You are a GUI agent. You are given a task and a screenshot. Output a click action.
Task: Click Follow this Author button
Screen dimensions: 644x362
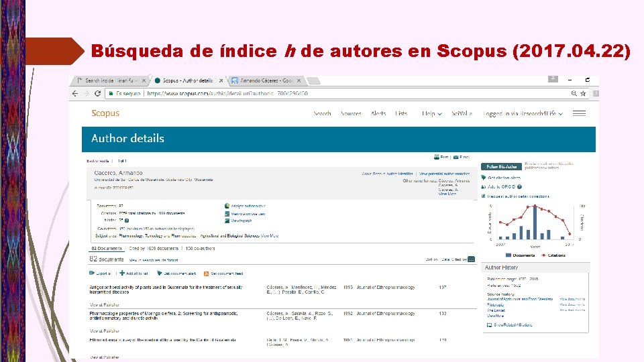501,167
